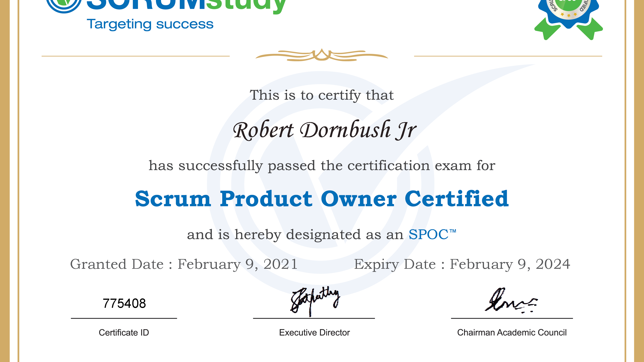The height and width of the screenshot is (362, 644).
Task: Click the Certificate ID label
Action: coord(124,333)
